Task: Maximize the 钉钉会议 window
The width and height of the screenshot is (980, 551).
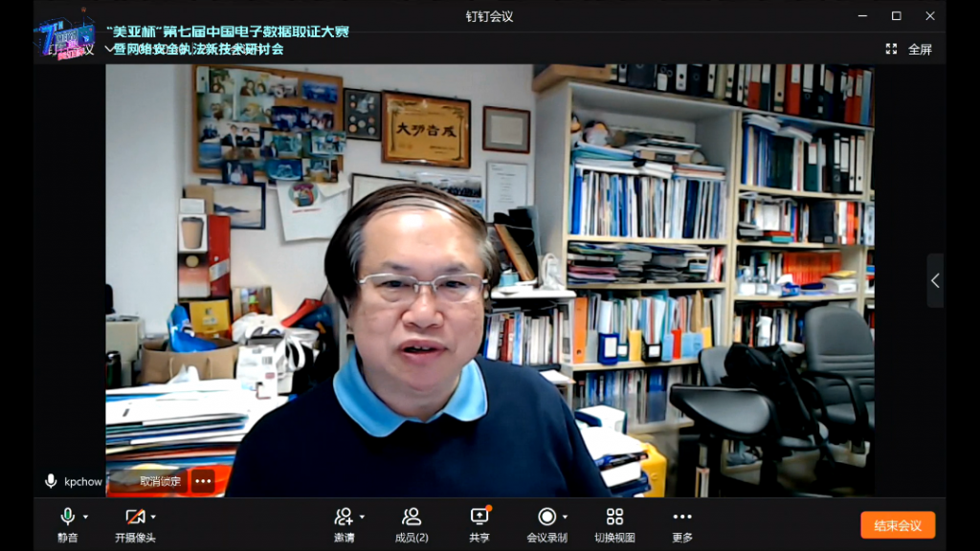Action: click(896, 15)
